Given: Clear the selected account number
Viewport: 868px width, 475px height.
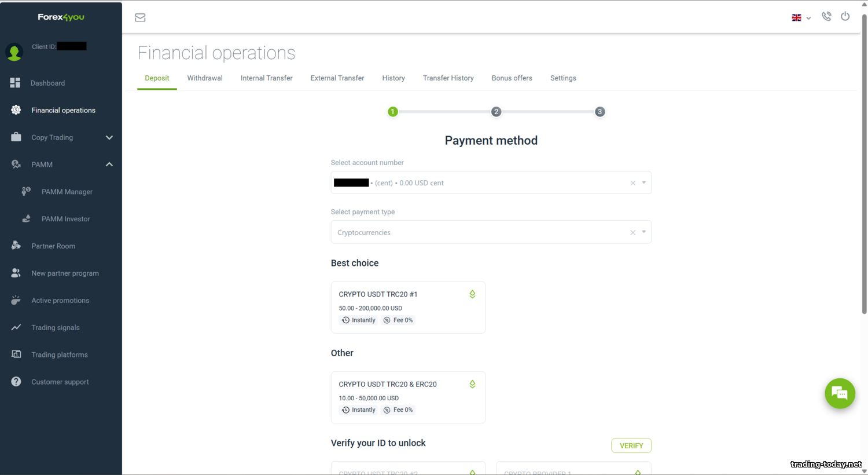Looking at the screenshot, I should [632, 183].
